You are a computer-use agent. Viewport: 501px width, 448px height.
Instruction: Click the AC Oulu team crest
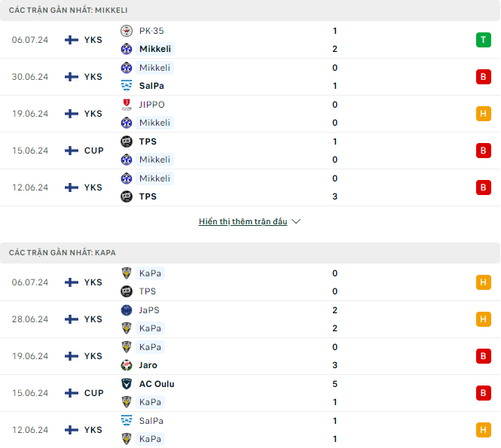click(127, 384)
